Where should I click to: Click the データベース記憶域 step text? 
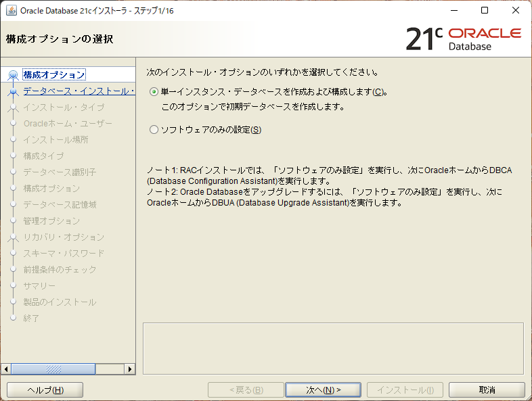tap(60, 205)
